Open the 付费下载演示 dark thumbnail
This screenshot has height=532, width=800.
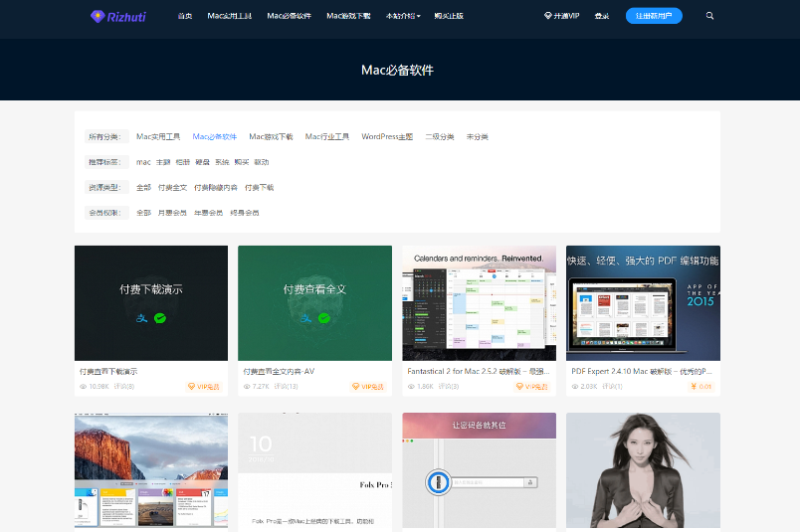[151, 303]
